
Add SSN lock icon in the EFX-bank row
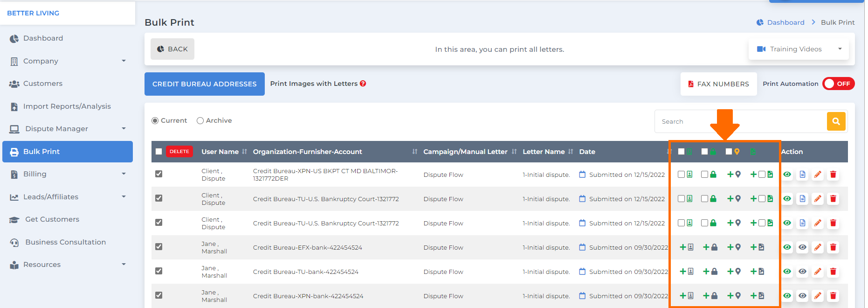(710, 247)
